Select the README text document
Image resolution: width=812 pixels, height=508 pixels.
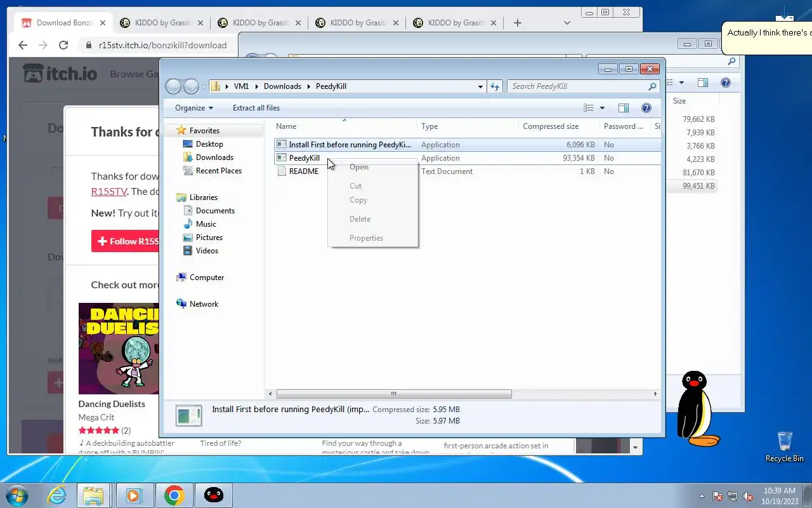pos(303,171)
